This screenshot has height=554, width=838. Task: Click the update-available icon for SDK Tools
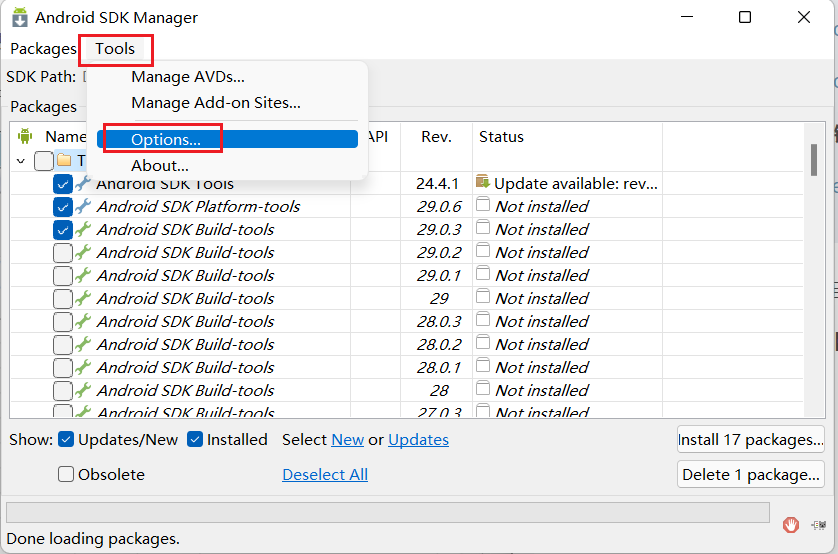[483, 182]
